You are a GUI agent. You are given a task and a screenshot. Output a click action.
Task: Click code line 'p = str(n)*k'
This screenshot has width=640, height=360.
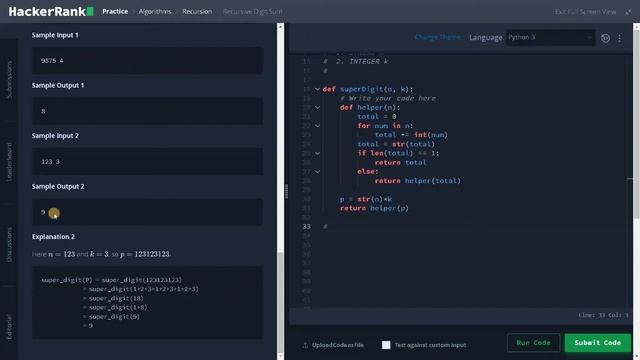[366, 199]
